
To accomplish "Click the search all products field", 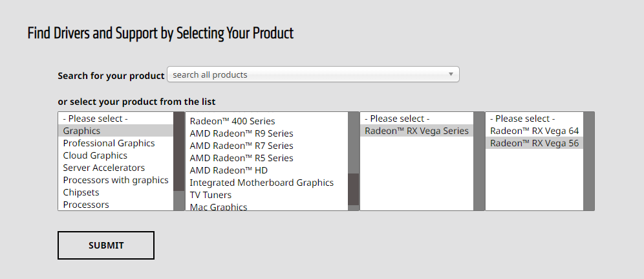I will [313, 74].
